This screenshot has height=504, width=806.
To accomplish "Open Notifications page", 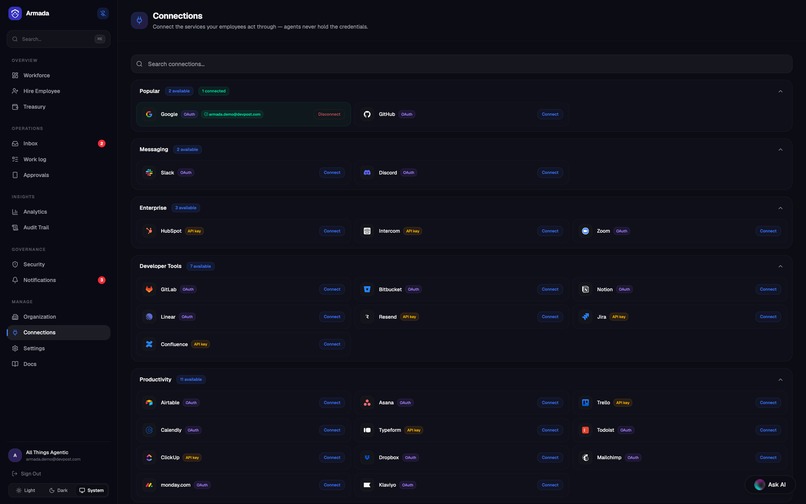I will click(x=59, y=280).
